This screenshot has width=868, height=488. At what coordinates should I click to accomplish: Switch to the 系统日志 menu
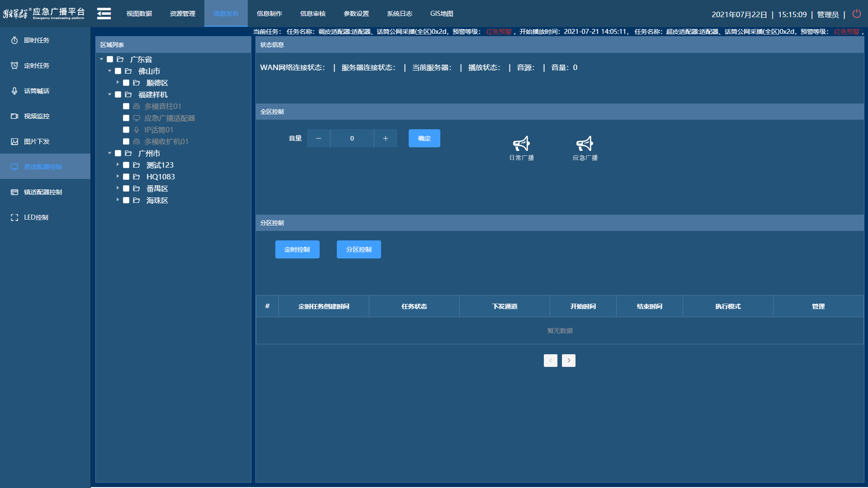399,14
